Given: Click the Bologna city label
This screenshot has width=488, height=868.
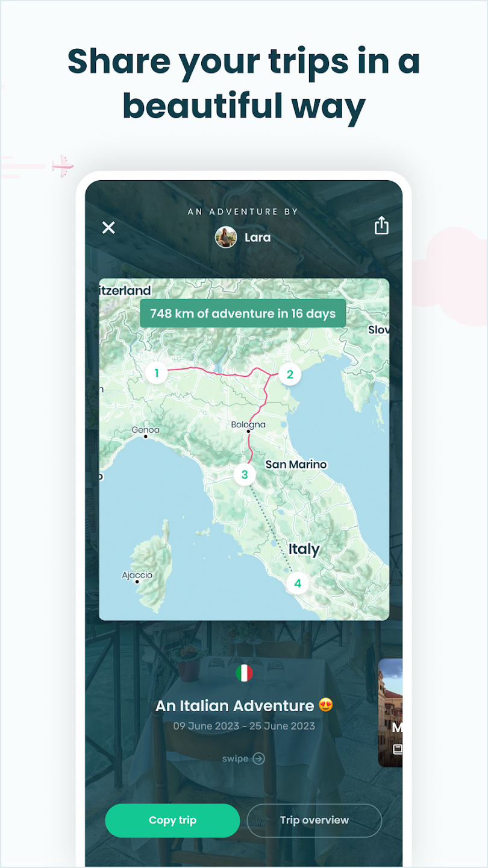Looking at the screenshot, I should coord(248,424).
